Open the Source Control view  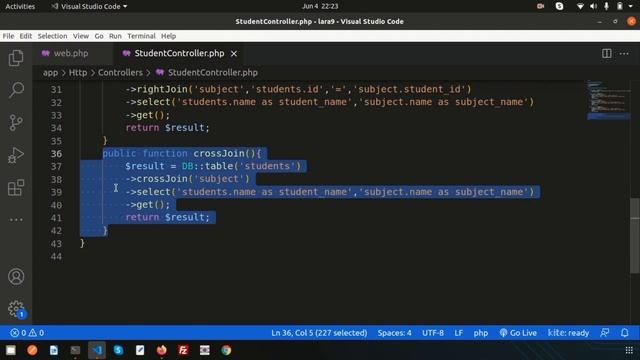coord(16,122)
